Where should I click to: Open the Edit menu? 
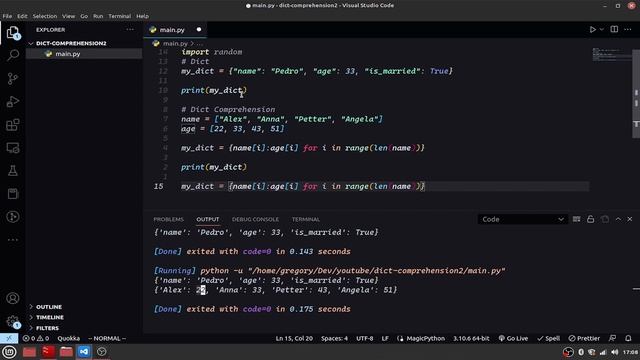(x=22, y=16)
